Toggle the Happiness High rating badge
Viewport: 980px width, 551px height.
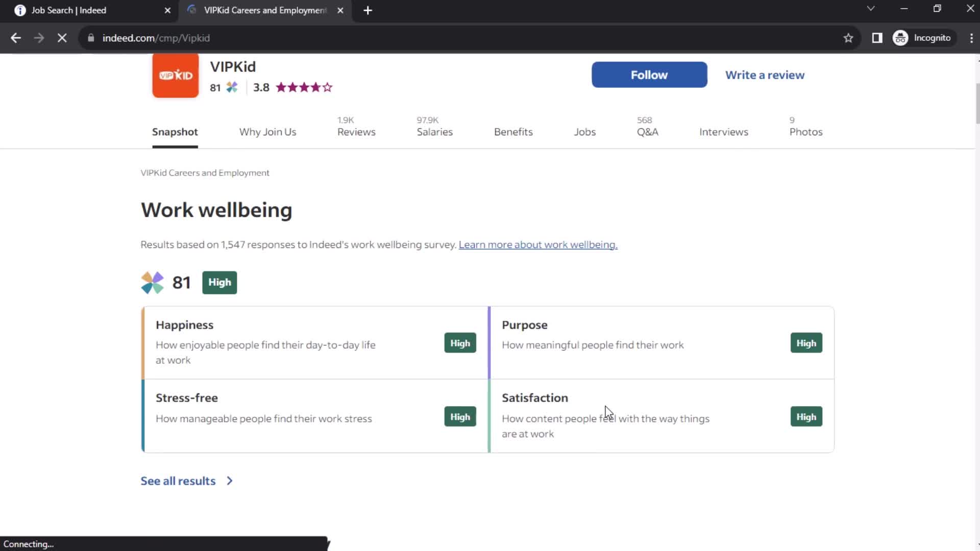click(460, 343)
